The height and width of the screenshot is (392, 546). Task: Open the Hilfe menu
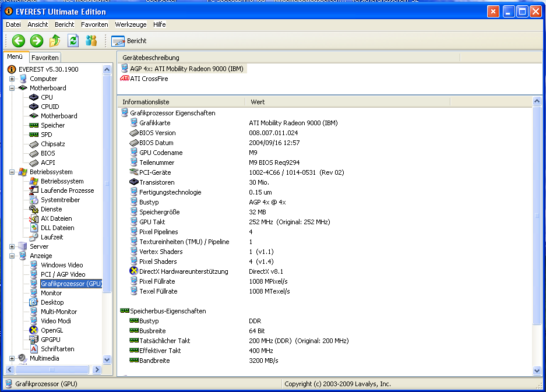(x=160, y=24)
